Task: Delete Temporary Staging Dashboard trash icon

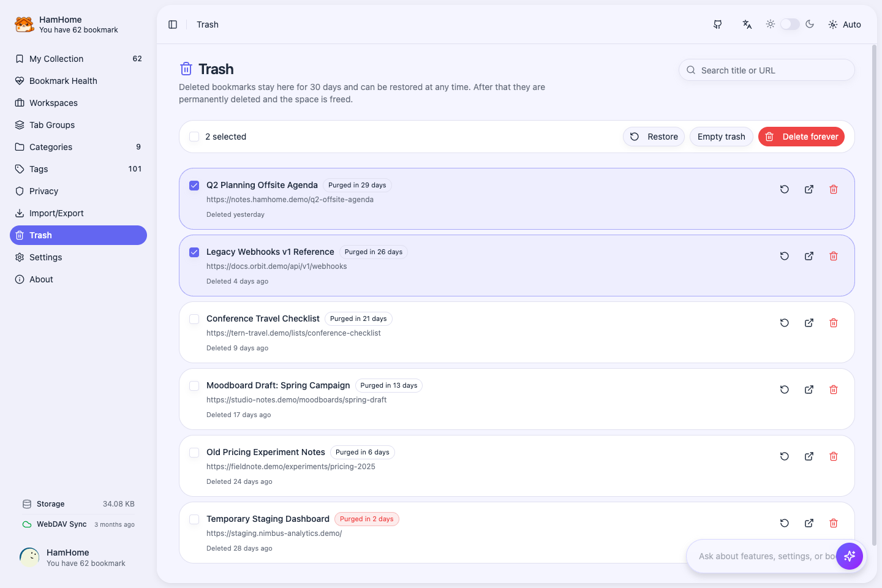Action: click(x=834, y=523)
